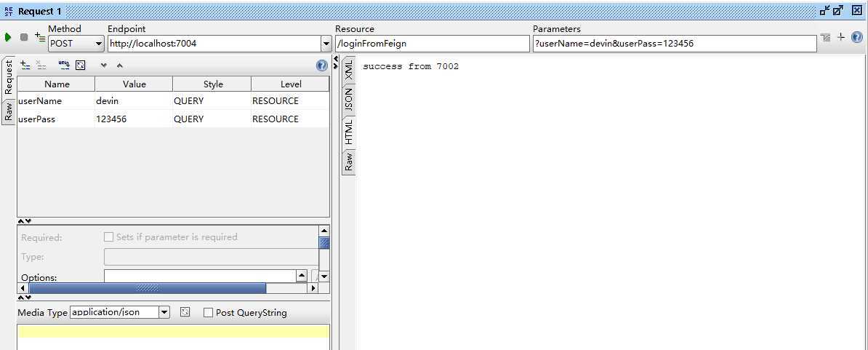Click the plus icon next to Parameters field
This screenshot has height=350, width=868.
pos(841,37)
